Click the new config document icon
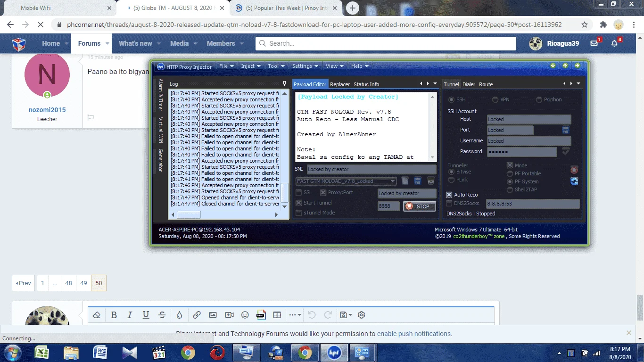 [x=405, y=181]
